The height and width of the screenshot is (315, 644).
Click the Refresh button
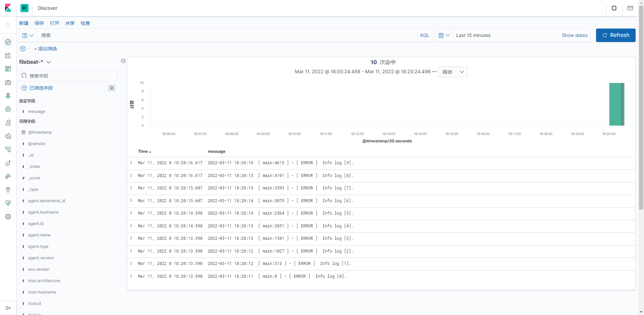point(615,35)
